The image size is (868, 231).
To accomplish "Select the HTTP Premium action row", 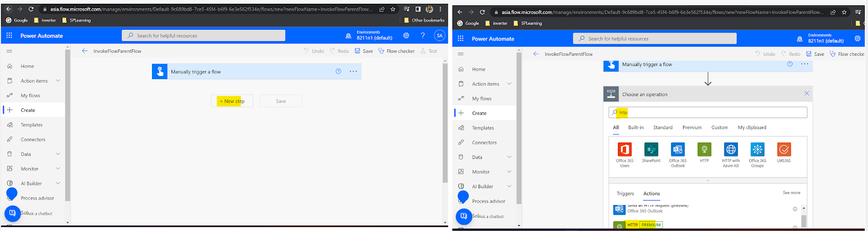I will tap(706, 224).
